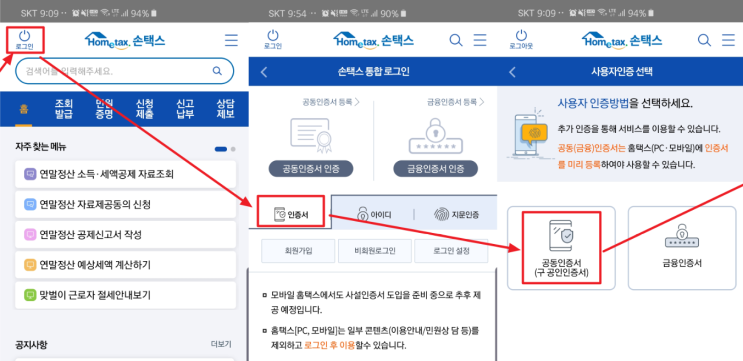
Task: Tap orange icon of 예상세액 계산하기
Action: [x=30, y=264]
